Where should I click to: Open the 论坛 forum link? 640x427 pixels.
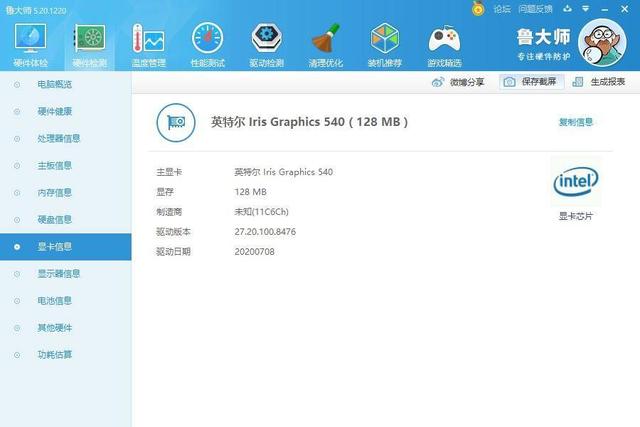pyautogui.click(x=502, y=9)
